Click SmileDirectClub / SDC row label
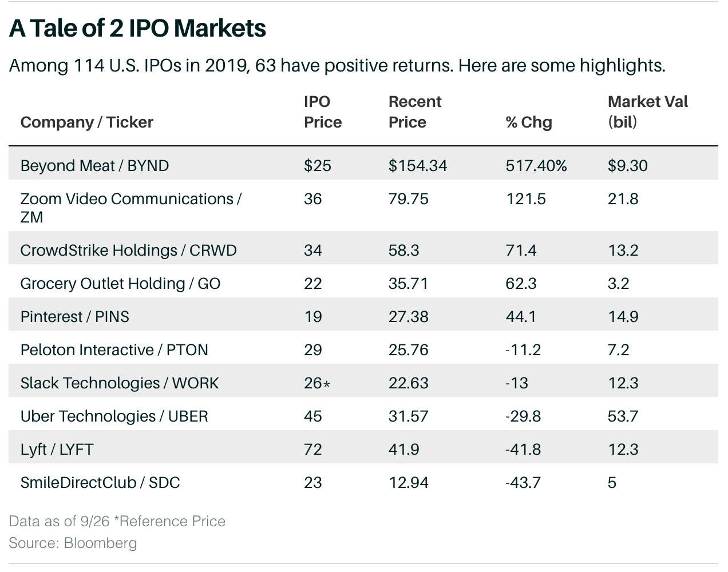Screen dimensions: 728x572 pyautogui.click(x=100, y=483)
